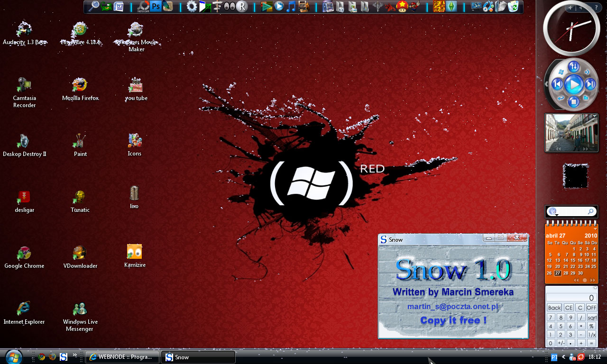This screenshot has height=364, width=607.
Task: Click sqrt key on calculator gadget
Action: [x=592, y=317]
